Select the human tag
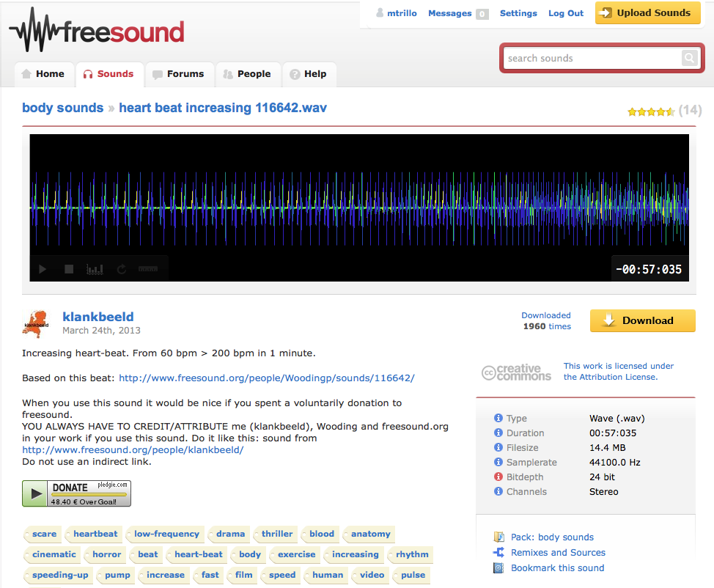Image resolution: width=714 pixels, height=588 pixels. click(x=325, y=575)
